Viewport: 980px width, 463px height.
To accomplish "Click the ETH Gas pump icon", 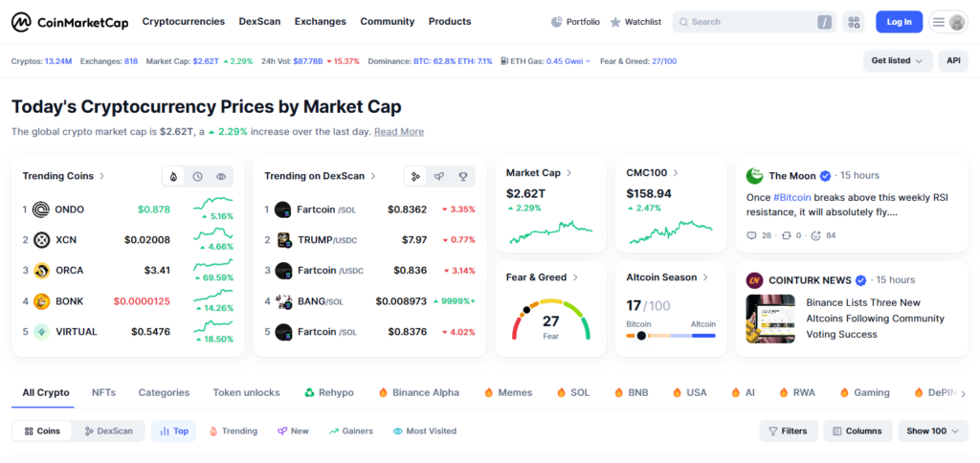I will coord(503,61).
